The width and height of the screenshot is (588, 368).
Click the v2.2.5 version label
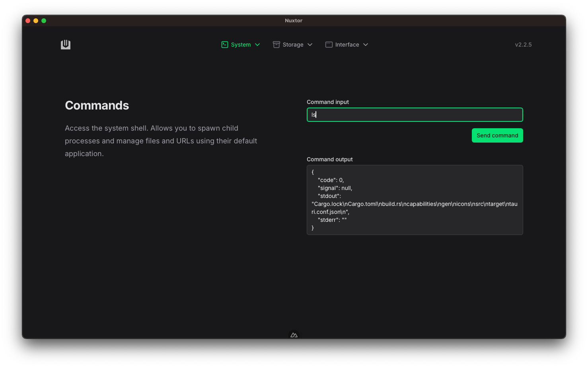coord(523,45)
